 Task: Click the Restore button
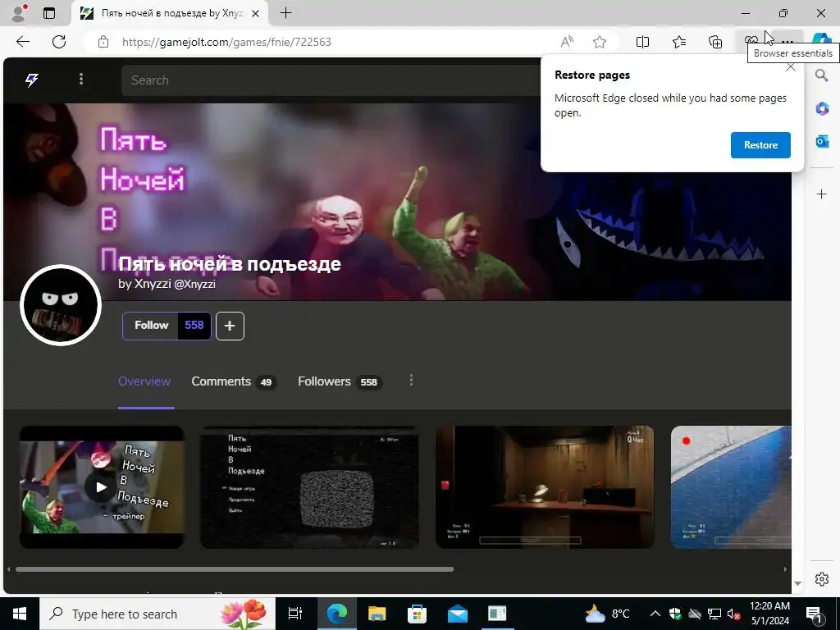click(x=760, y=145)
